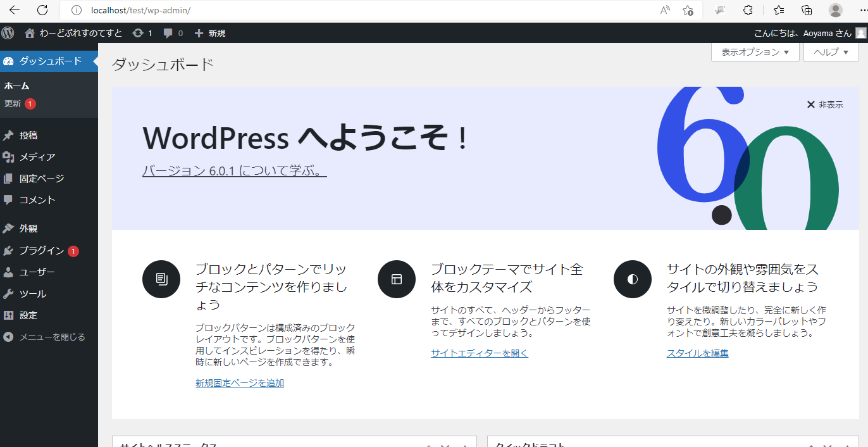Click the read aloud icon in address bar
Viewport: 868px width, 447px height.
[665, 10]
